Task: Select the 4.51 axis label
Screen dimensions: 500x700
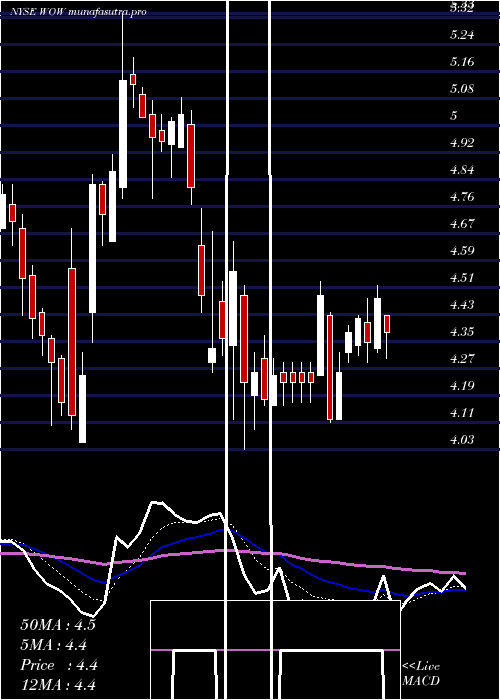Action: 462,278
